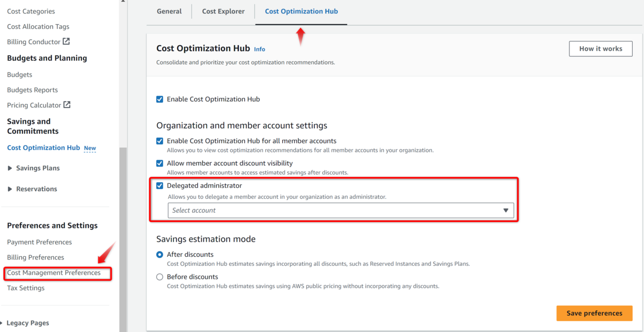Toggle Allow member account discount visibility
Image resolution: width=644 pixels, height=332 pixels.
pyautogui.click(x=159, y=163)
